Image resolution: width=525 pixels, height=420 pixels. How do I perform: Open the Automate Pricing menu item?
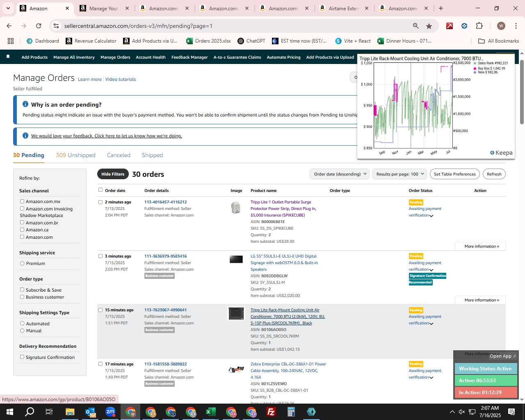tap(283, 57)
